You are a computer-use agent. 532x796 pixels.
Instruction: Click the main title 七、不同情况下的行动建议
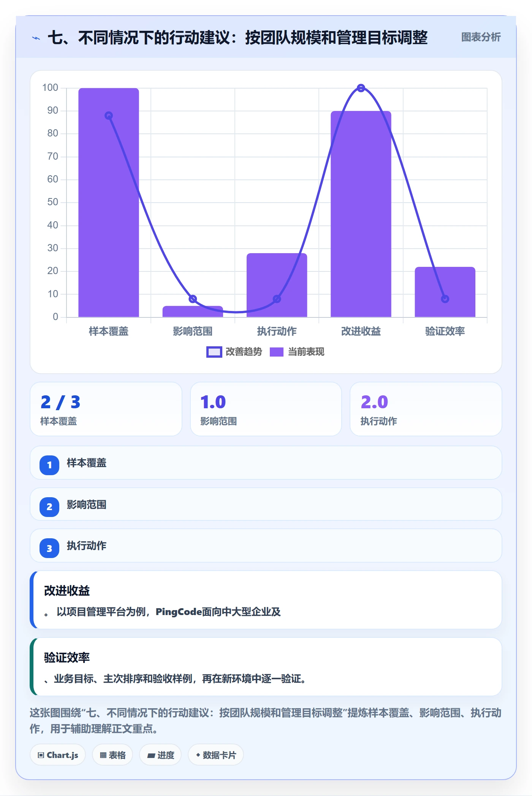pos(238,38)
